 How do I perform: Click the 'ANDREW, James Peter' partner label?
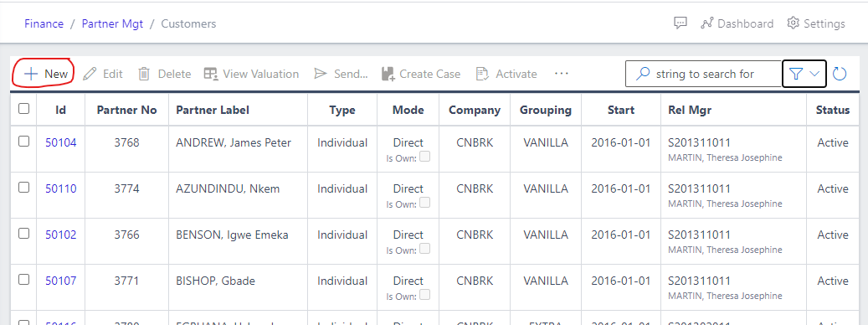tap(233, 143)
